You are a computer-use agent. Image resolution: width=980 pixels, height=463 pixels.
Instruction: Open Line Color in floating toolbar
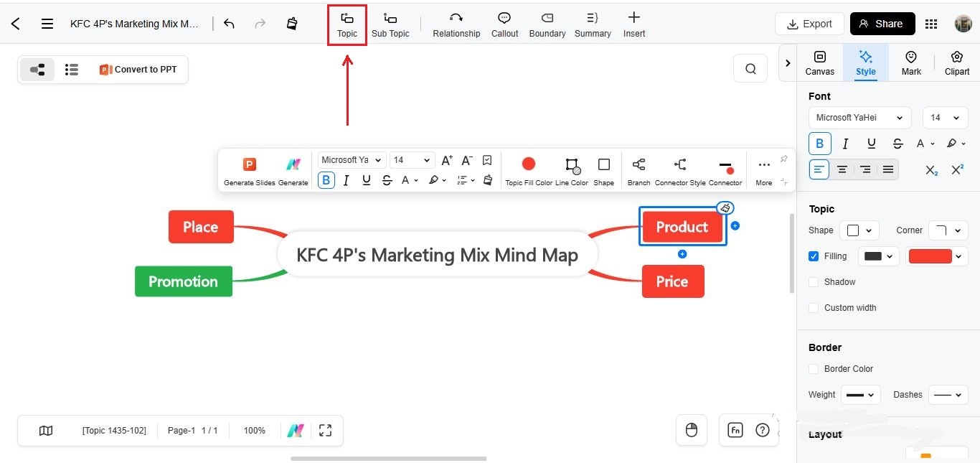click(572, 171)
